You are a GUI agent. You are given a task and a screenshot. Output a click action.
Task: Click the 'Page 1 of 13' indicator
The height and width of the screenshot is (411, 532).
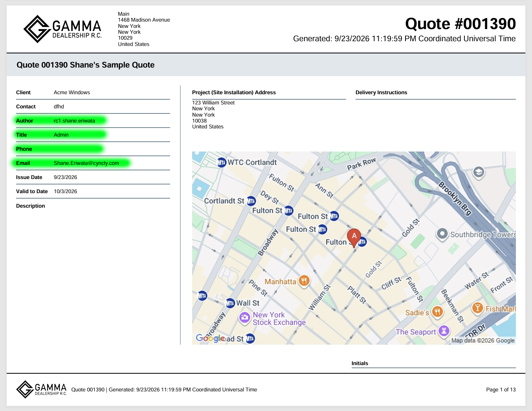point(501,390)
